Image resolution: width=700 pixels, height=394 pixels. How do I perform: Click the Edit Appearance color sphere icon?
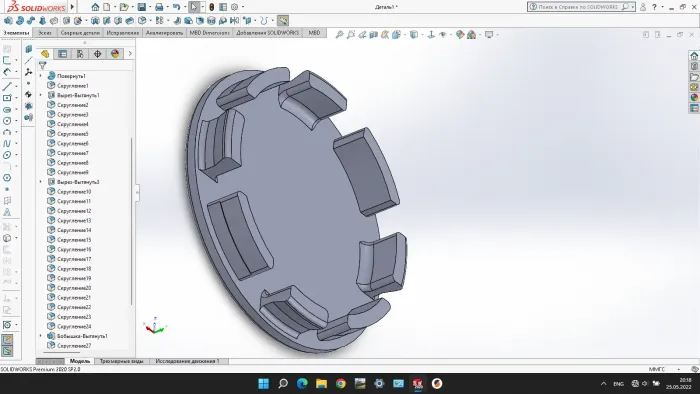point(460,34)
